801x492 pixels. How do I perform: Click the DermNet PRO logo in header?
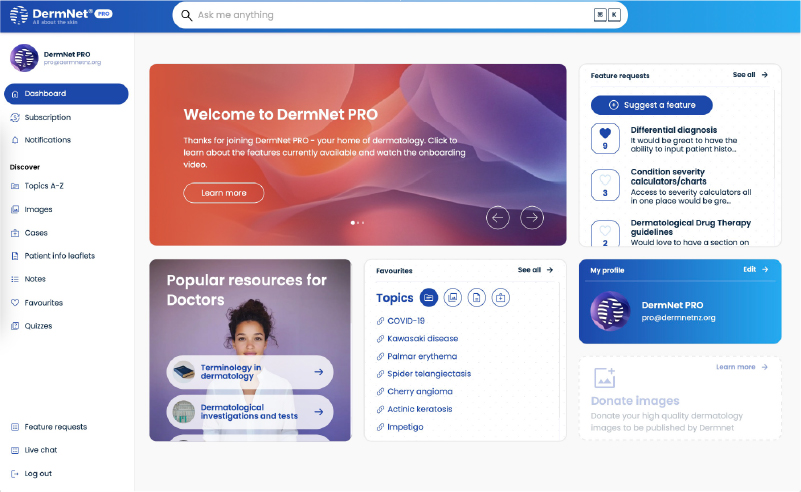(x=61, y=15)
